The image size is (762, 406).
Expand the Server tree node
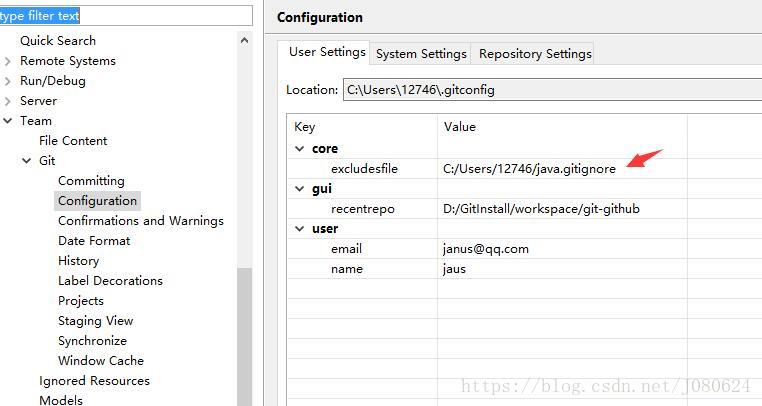(x=7, y=101)
